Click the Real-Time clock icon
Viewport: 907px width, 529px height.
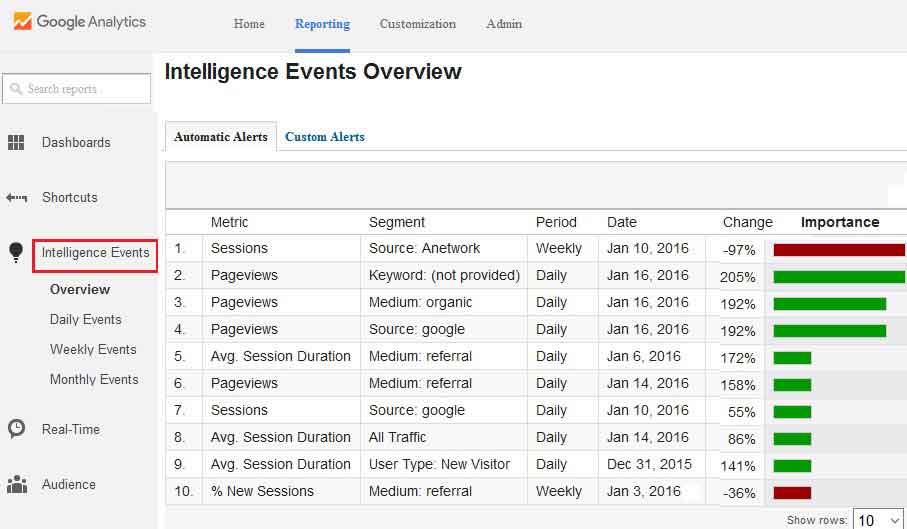point(16,428)
